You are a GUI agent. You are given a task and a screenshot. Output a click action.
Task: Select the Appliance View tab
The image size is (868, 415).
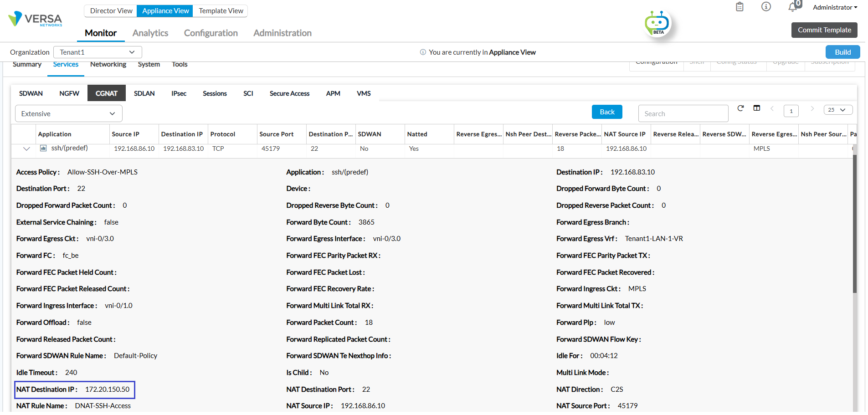coord(165,11)
